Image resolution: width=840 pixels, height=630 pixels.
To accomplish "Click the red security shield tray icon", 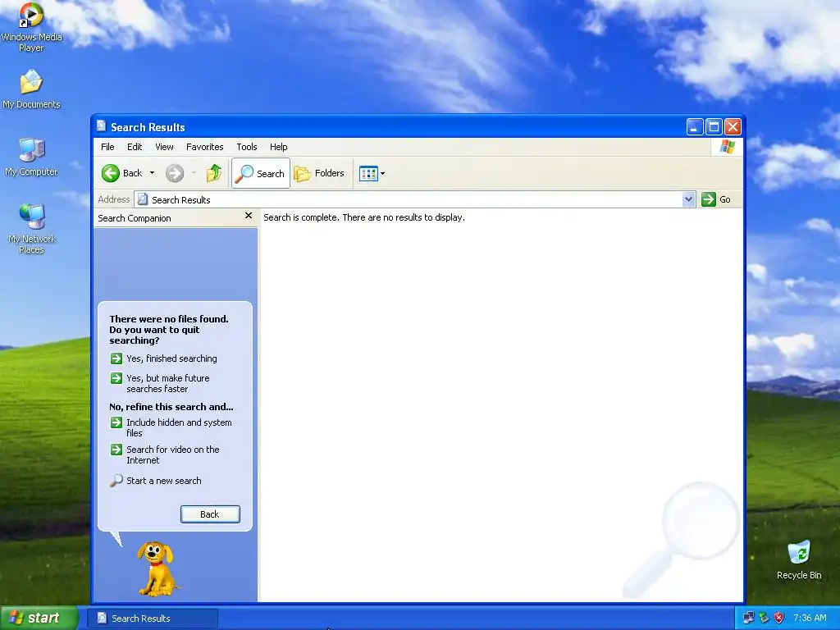I will click(x=779, y=618).
